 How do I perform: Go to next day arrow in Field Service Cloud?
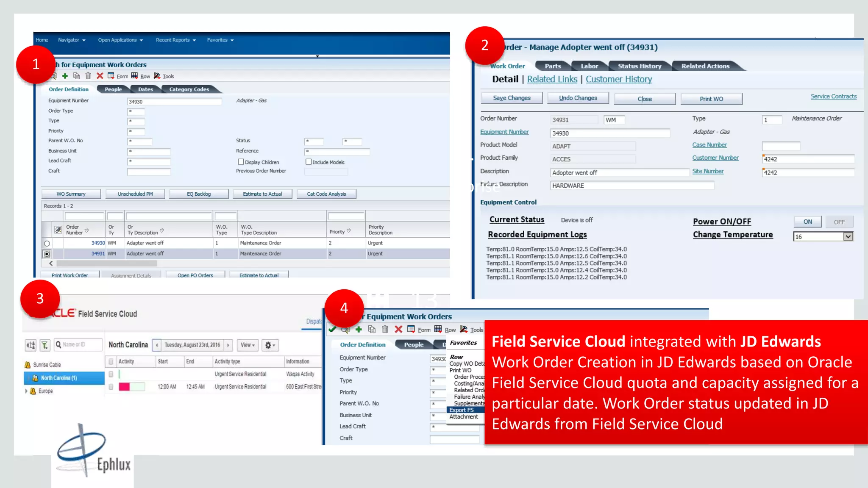click(x=228, y=345)
